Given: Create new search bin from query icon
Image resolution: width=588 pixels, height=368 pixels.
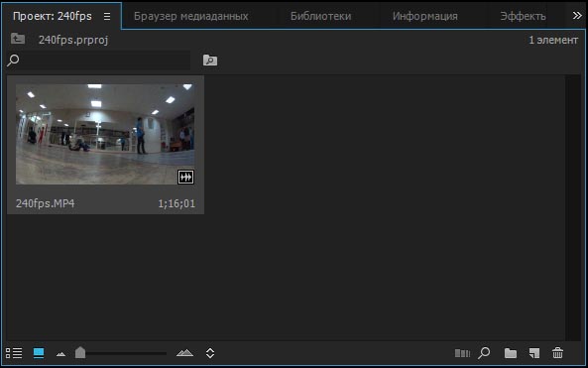Looking at the screenshot, I should [210, 61].
